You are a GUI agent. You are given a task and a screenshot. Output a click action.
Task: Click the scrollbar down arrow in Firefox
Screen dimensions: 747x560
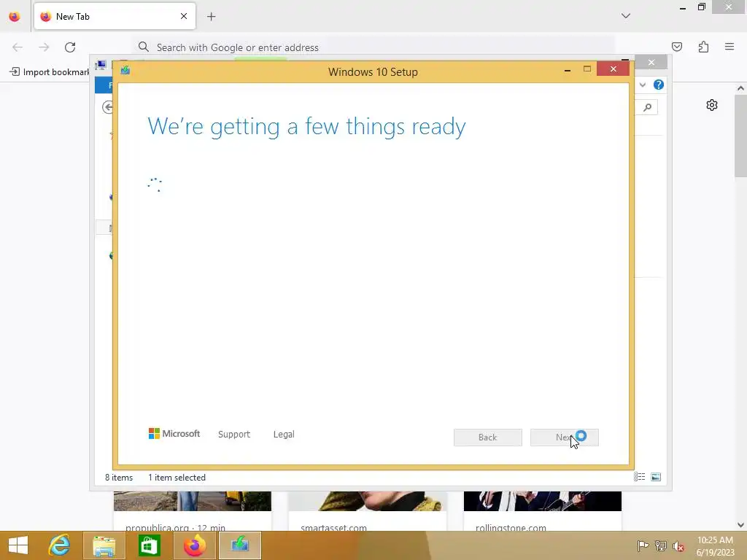click(x=740, y=525)
